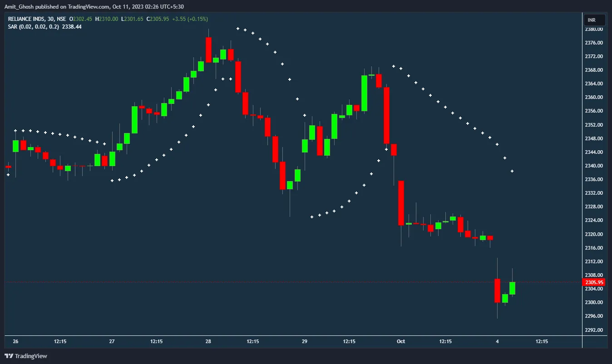The image size is (612, 364).
Task: Click the red 2305.95 current price tag
Action: click(x=594, y=282)
